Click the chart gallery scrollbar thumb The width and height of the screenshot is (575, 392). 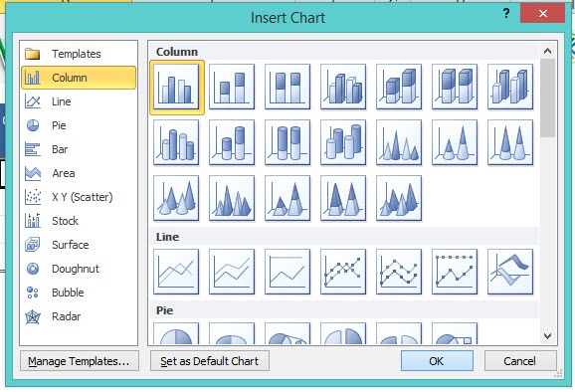547,98
